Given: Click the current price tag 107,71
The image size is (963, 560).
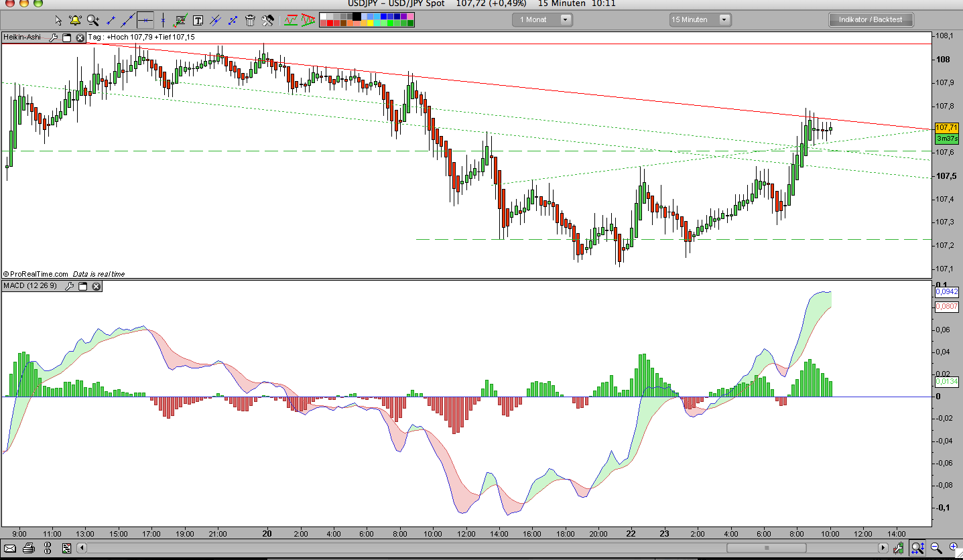Looking at the screenshot, I should tap(946, 127).
